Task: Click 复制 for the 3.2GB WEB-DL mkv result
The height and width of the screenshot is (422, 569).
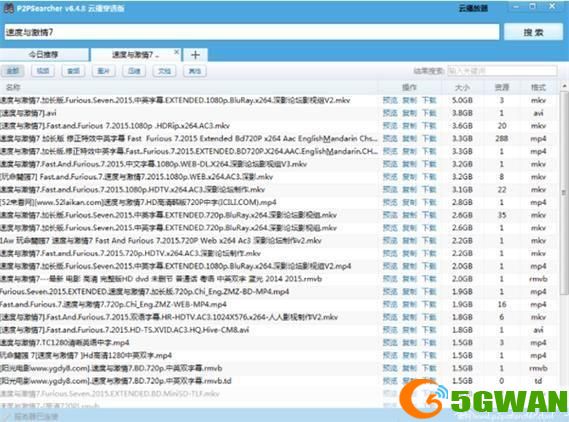Action: (x=409, y=164)
